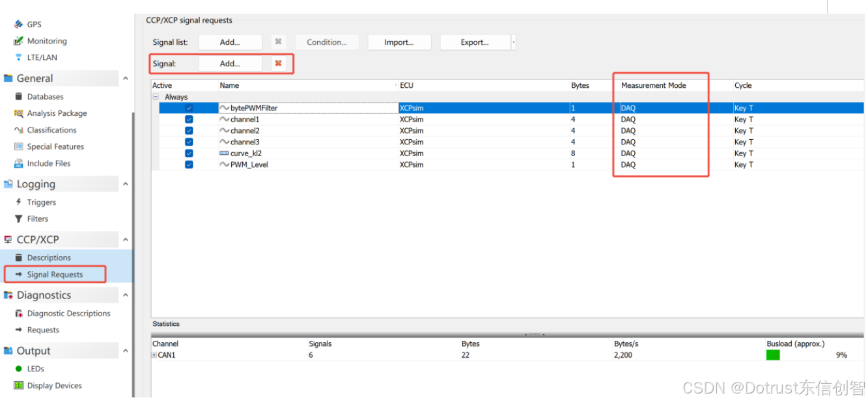Click the Output section icon
The image size is (868, 402).
(x=8, y=351)
